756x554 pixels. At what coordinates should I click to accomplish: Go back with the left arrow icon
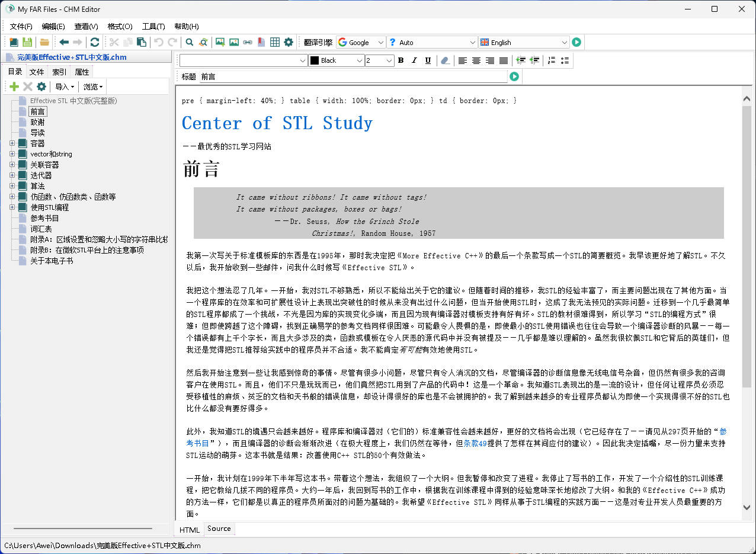tap(64, 42)
